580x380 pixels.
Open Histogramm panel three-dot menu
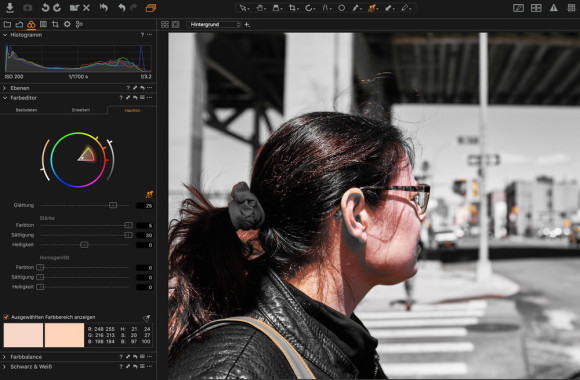pos(149,35)
